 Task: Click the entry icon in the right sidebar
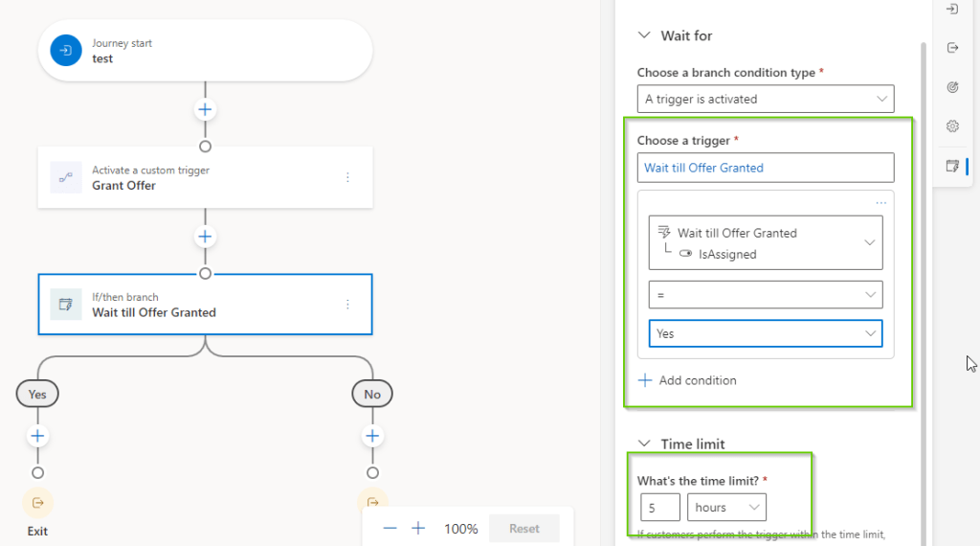952,10
